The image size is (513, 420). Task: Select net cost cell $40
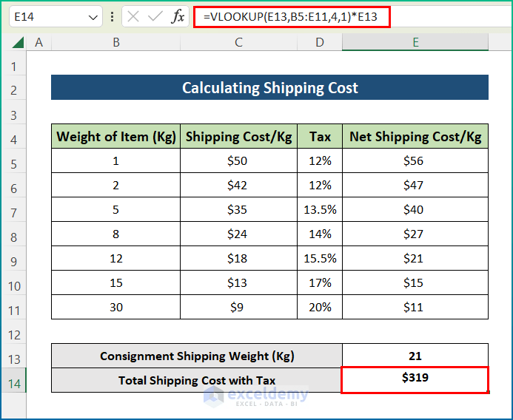[415, 209]
